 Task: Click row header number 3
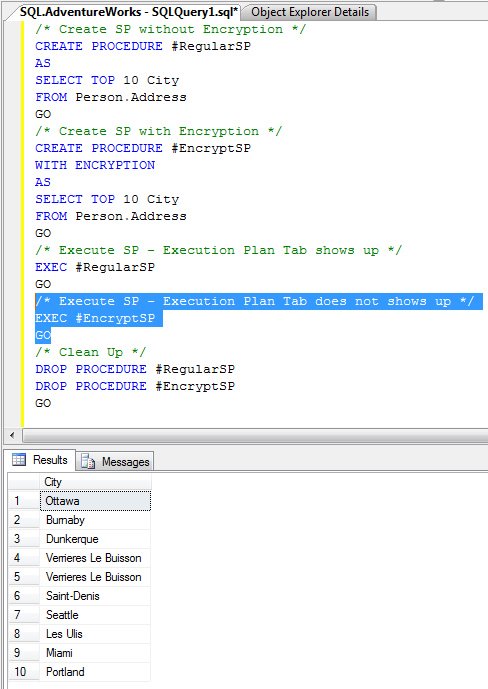click(24, 539)
